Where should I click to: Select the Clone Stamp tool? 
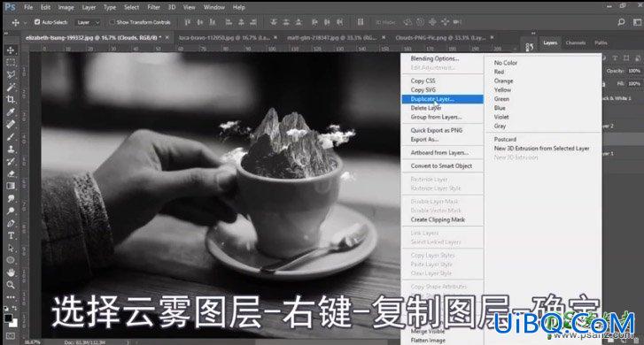(11, 149)
